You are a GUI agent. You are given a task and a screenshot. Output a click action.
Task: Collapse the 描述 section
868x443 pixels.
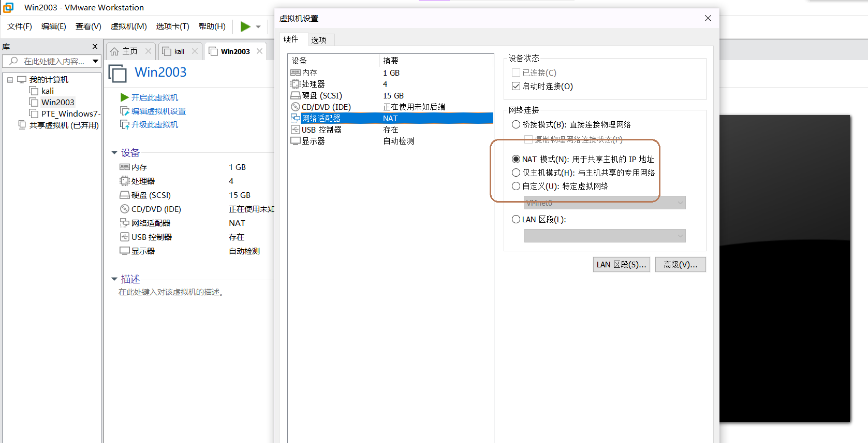(x=114, y=279)
